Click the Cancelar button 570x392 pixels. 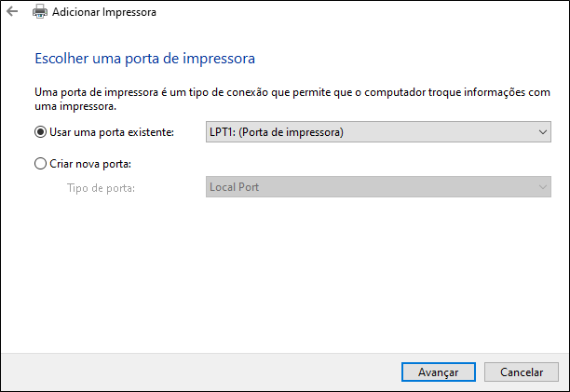click(522, 372)
